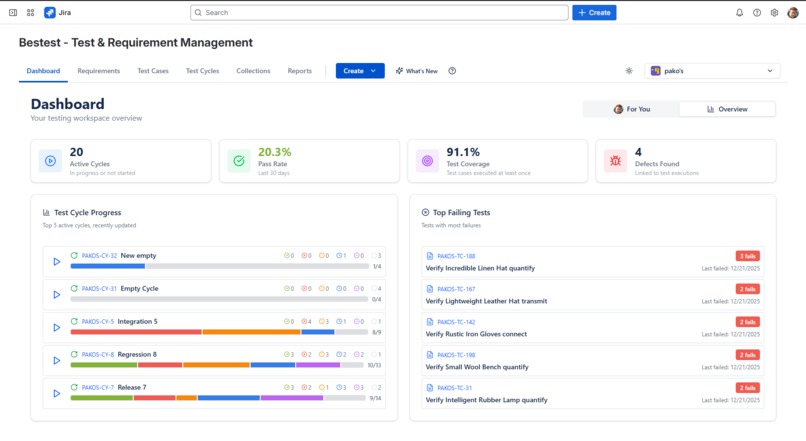806x441 pixels.
Task: Run the Regression 8 play button
Action: pos(57,360)
